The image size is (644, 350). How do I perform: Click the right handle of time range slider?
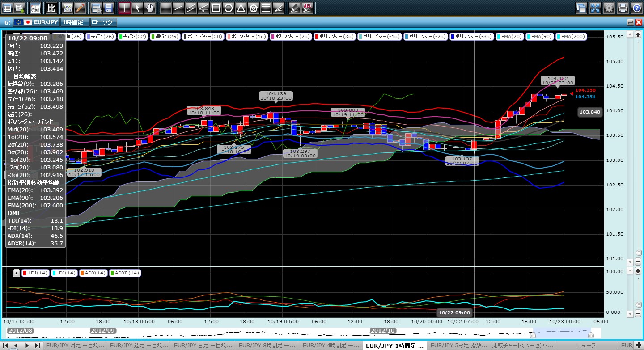590,335
